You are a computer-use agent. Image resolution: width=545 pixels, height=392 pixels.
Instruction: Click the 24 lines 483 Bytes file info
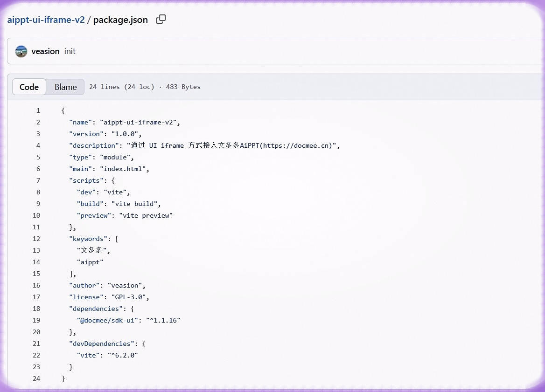click(x=145, y=87)
